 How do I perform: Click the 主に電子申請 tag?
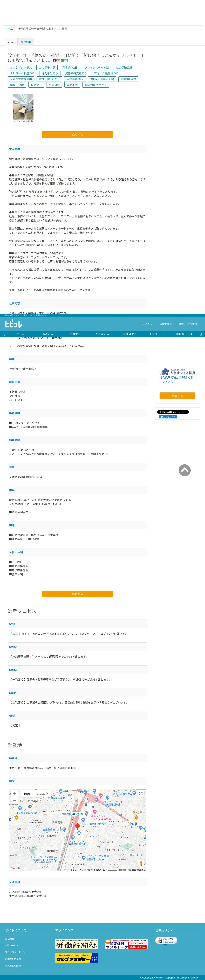[x=47, y=67]
